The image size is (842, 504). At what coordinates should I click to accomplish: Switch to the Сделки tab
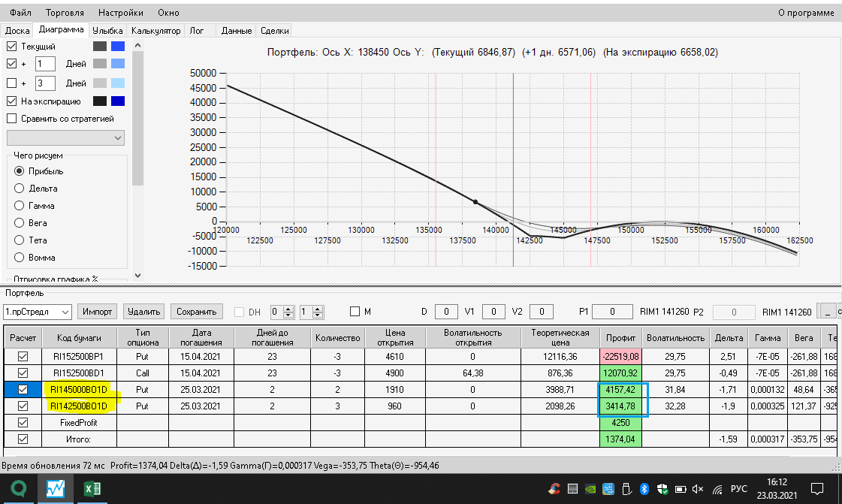click(x=274, y=31)
